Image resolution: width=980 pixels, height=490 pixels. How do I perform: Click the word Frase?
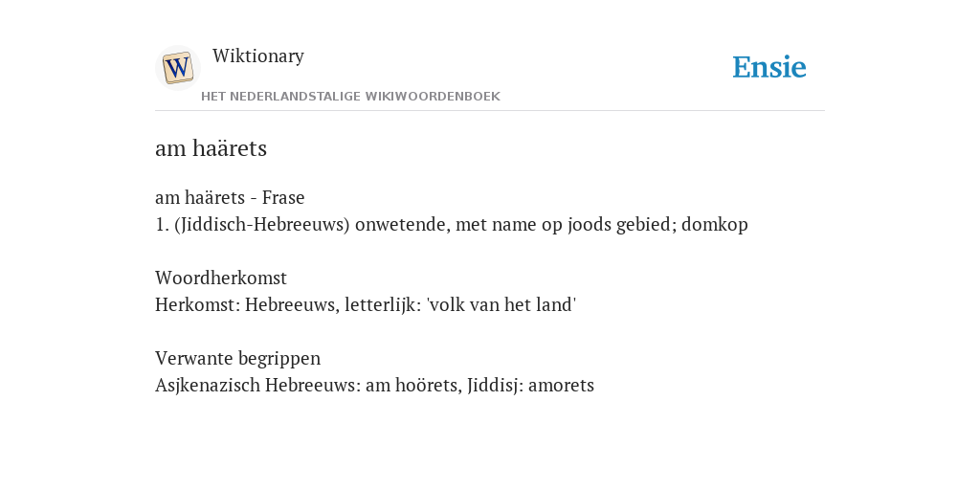[283, 197]
